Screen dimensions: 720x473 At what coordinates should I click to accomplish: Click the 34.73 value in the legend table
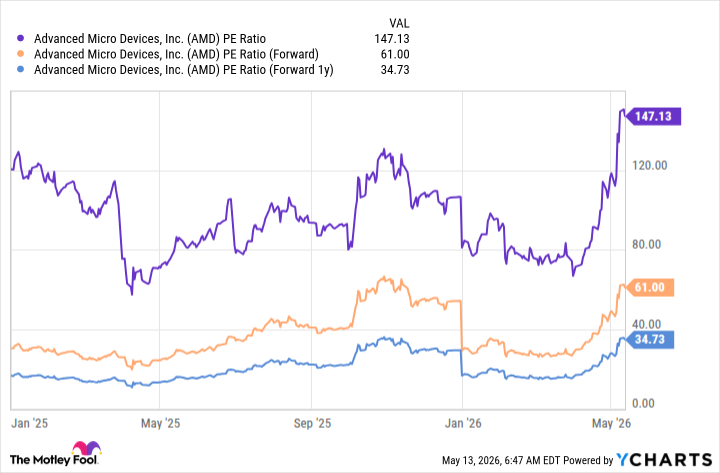click(395, 70)
